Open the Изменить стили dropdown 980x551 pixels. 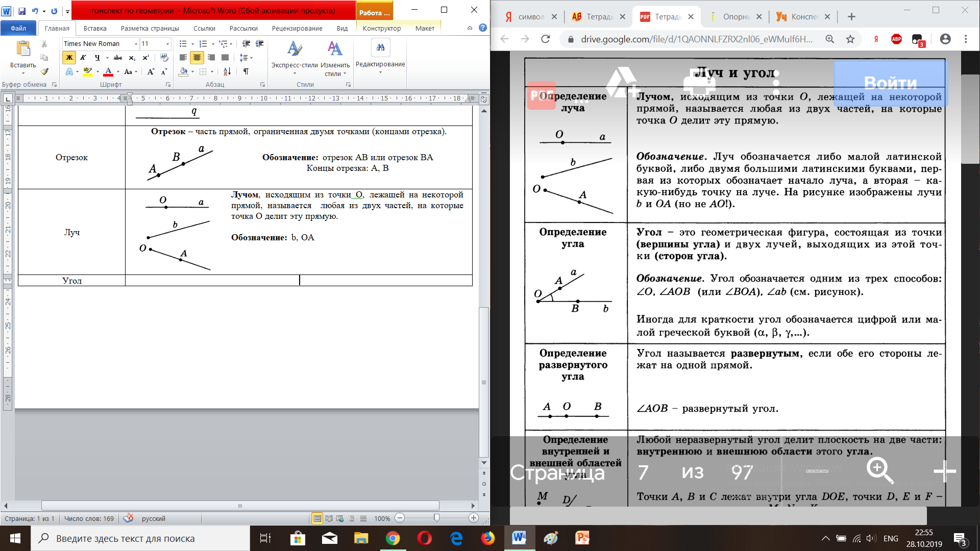[335, 58]
